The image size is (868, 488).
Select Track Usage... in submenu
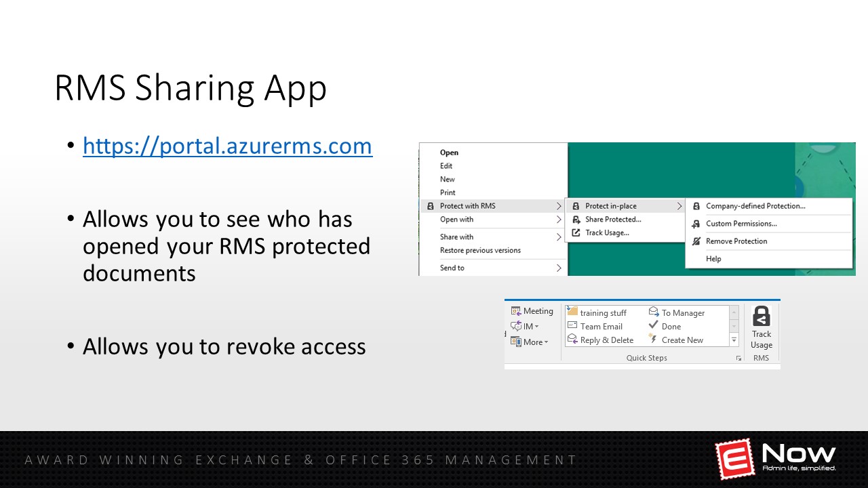click(x=607, y=233)
